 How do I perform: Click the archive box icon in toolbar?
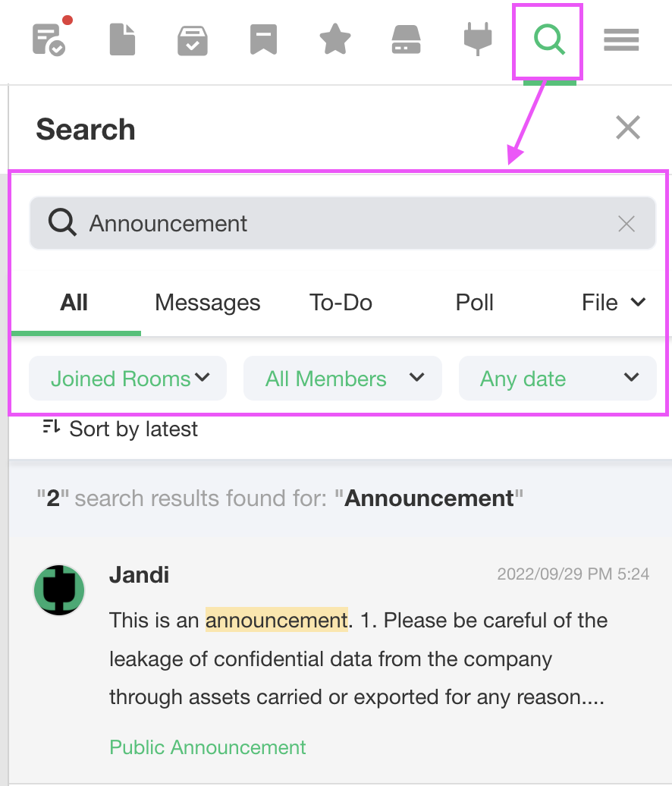(193, 40)
